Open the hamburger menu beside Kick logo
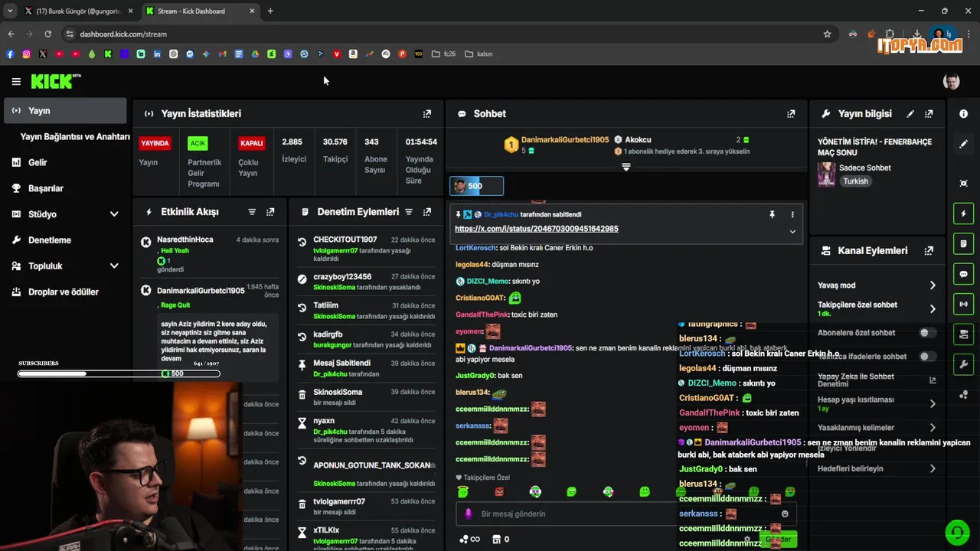This screenshot has width=980, height=551. tap(16, 81)
